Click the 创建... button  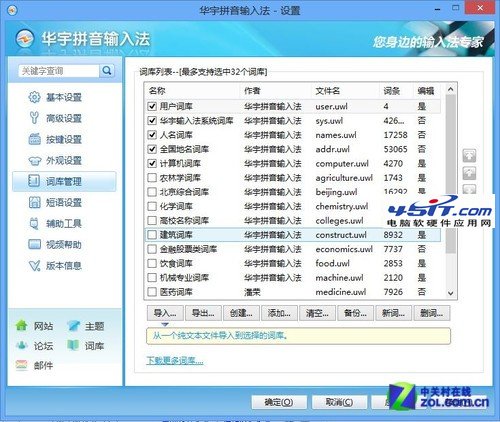241,313
